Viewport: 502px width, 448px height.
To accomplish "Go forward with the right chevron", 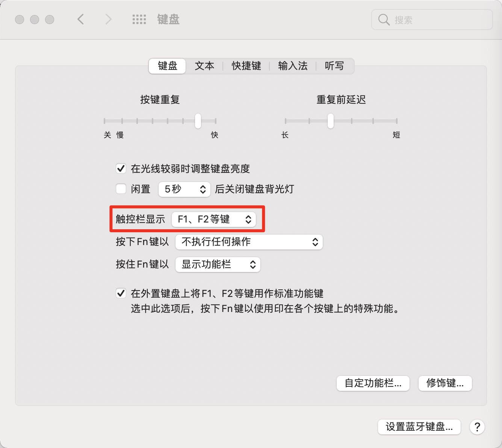I will [108, 19].
